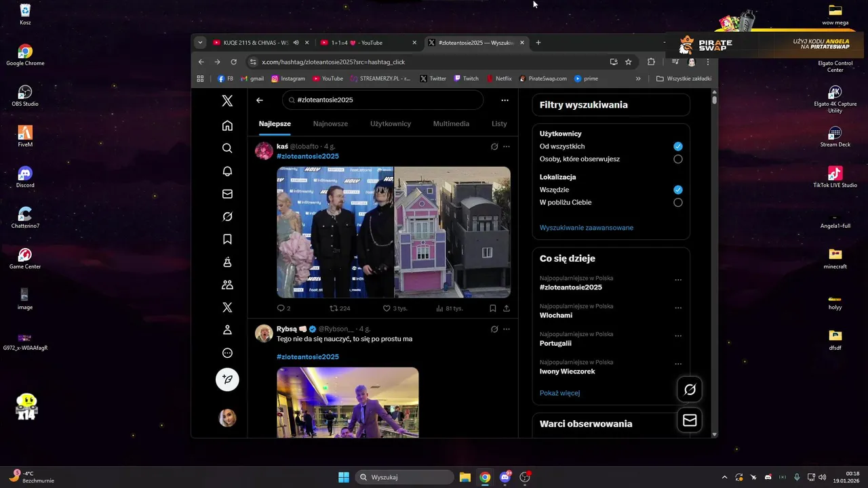Switch to the '1+1=4 - YouTube' browser tab
868x488 pixels.
[368, 43]
